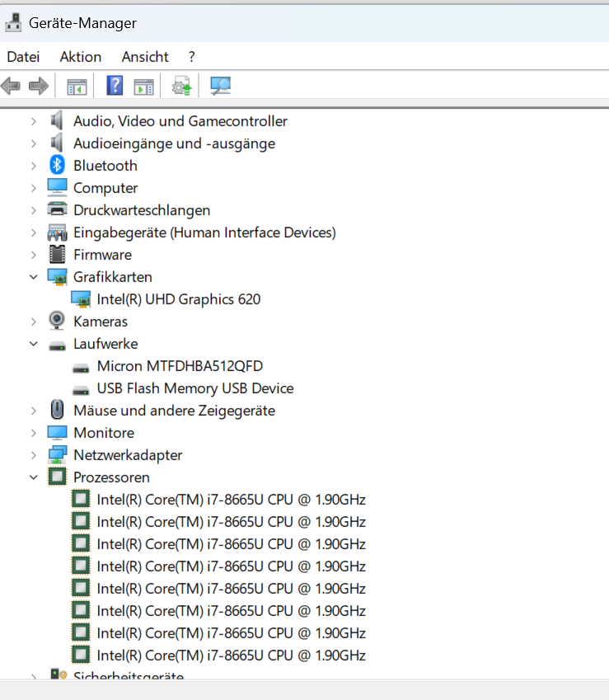Image resolution: width=609 pixels, height=700 pixels.
Task: Expand the Kameras node
Action: 34,322
